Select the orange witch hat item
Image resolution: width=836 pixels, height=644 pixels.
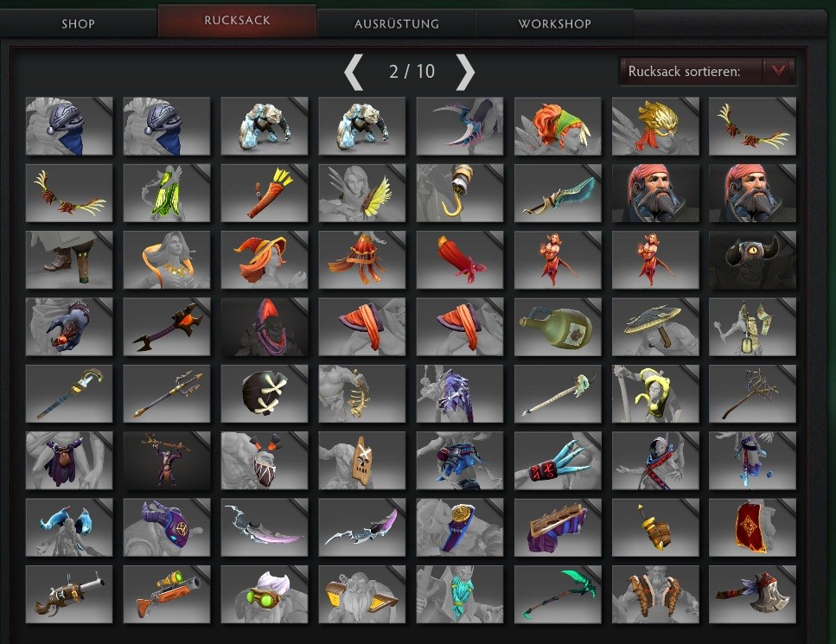265,260
